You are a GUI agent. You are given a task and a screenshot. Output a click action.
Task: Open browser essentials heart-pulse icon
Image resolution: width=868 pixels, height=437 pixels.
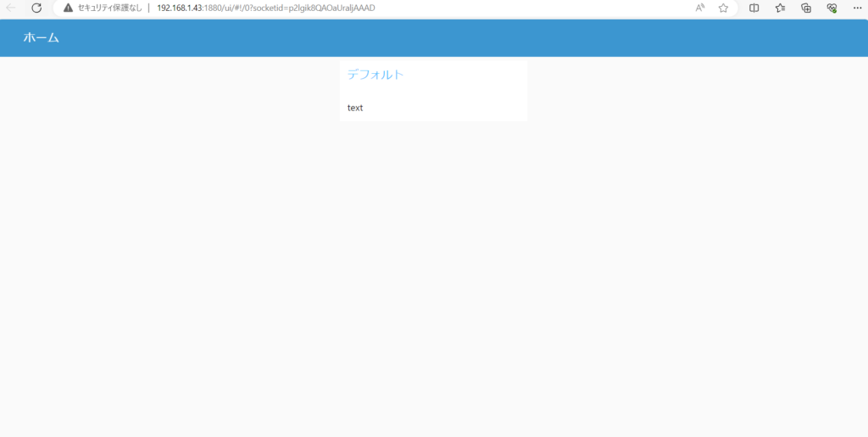pos(832,8)
